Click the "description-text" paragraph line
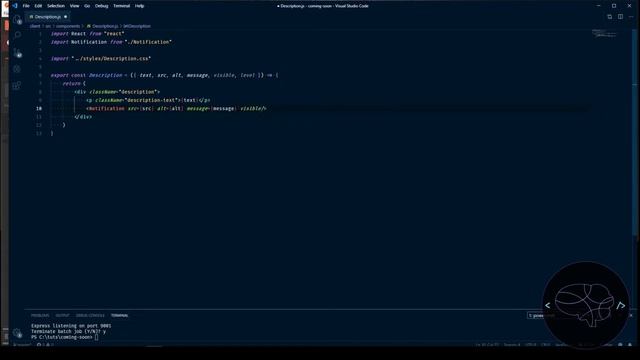640x360 pixels. (x=148, y=100)
